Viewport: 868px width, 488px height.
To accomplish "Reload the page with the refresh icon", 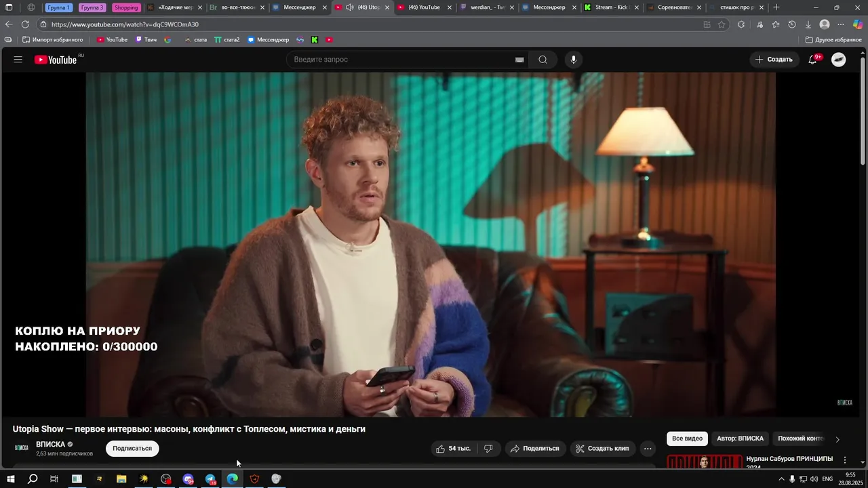I will click(x=25, y=24).
